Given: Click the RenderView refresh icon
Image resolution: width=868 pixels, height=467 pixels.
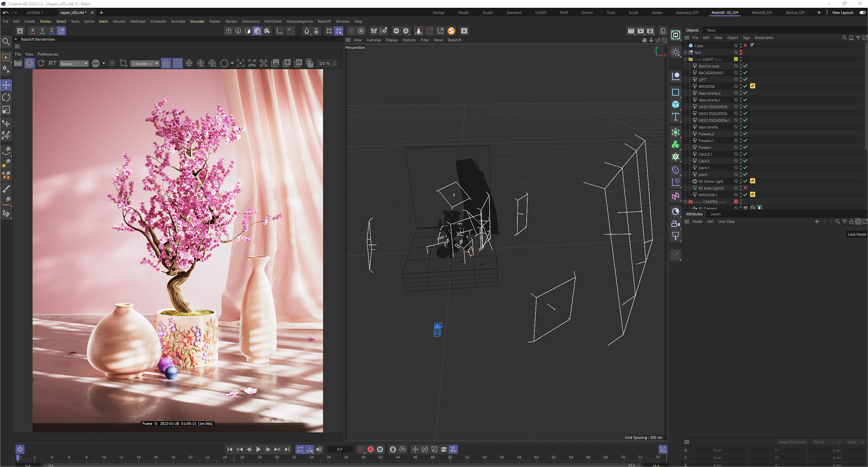Looking at the screenshot, I should (x=41, y=63).
